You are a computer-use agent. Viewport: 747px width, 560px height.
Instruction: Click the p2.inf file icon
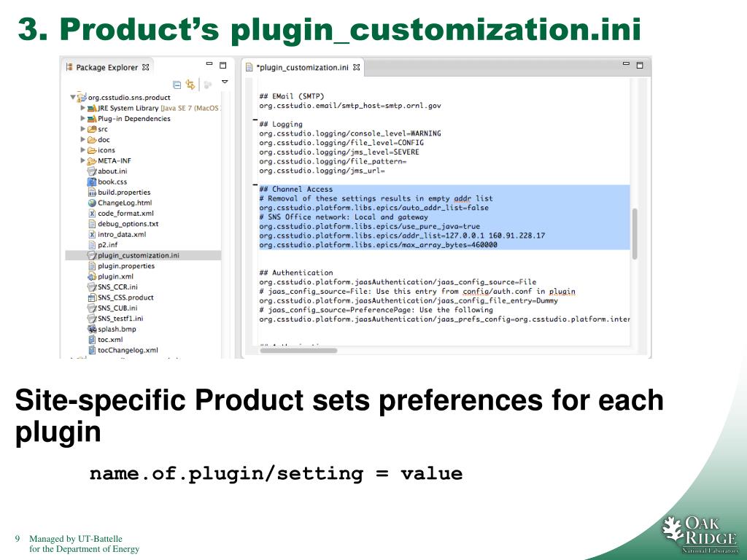[x=92, y=245]
